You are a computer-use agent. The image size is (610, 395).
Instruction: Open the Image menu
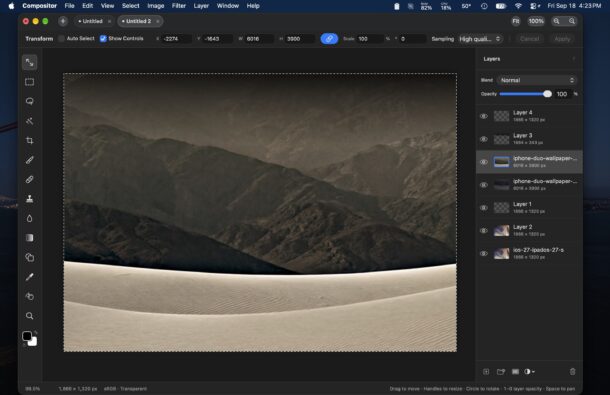coord(156,6)
